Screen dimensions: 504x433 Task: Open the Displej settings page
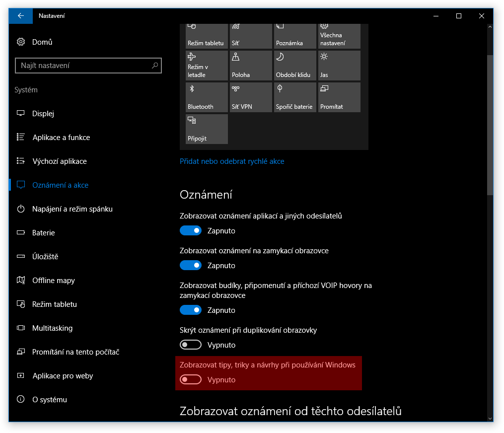tap(43, 114)
